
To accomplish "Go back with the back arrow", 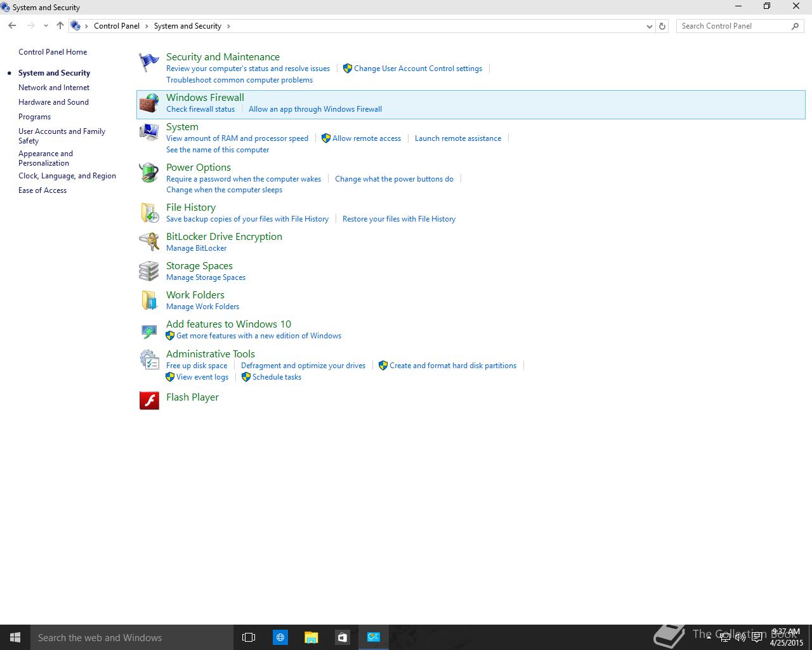I will pos(12,26).
